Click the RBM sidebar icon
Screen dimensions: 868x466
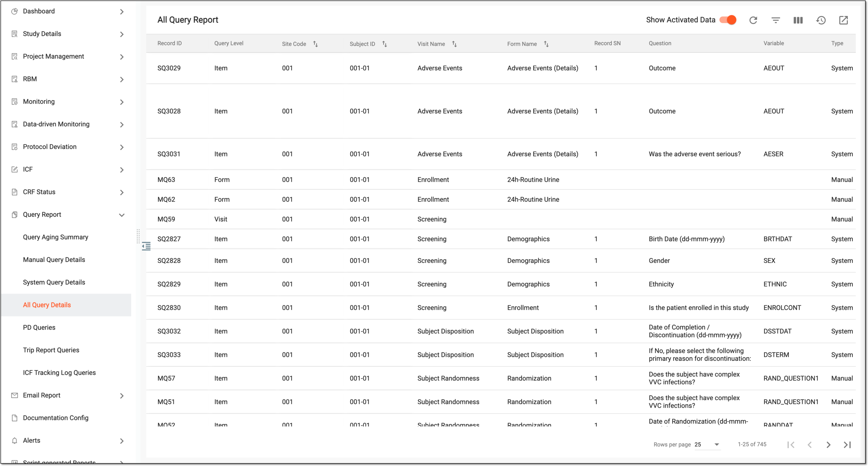coord(14,79)
